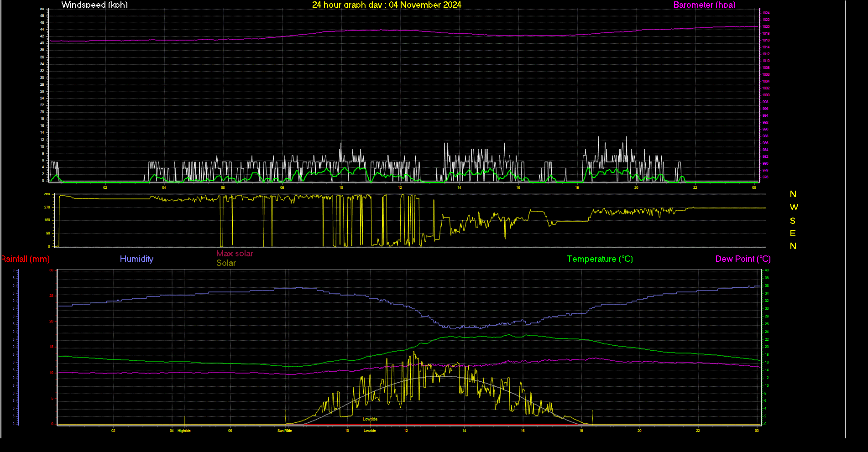Viewport: 868px width, 452px height.
Task: Select barometer scale value '1024'
Action: [766, 13]
